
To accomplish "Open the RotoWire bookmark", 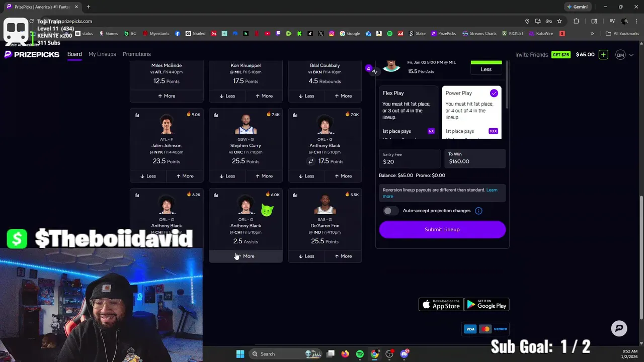I will 541,34.
